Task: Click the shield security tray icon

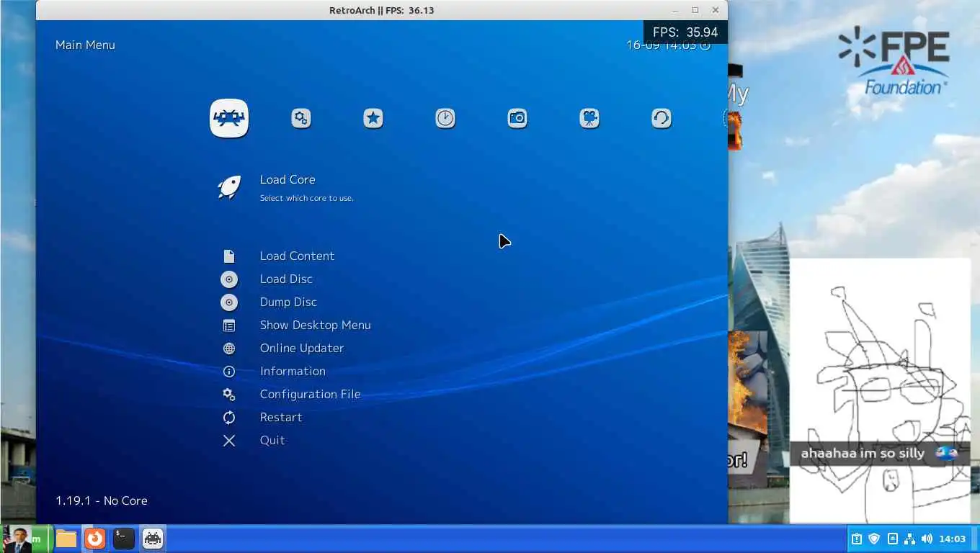Action: pyautogui.click(x=874, y=539)
